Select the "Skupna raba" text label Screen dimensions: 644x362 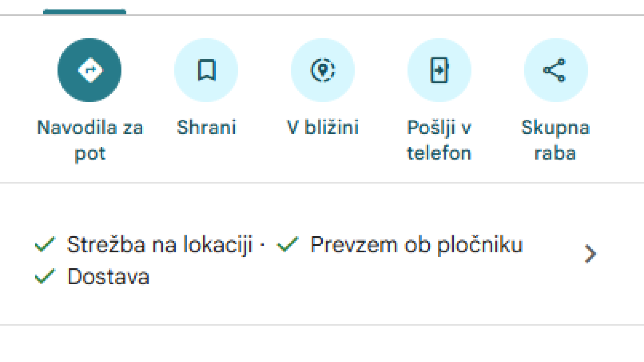555,140
